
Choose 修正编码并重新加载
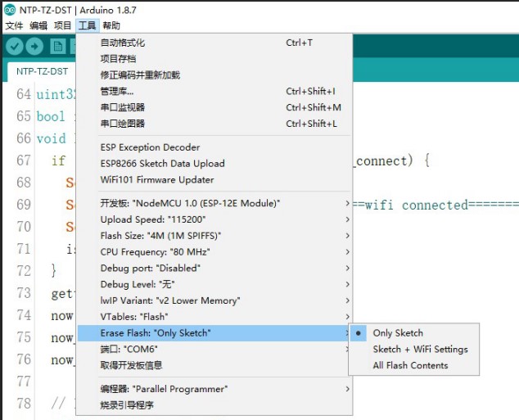pyautogui.click(x=214, y=75)
